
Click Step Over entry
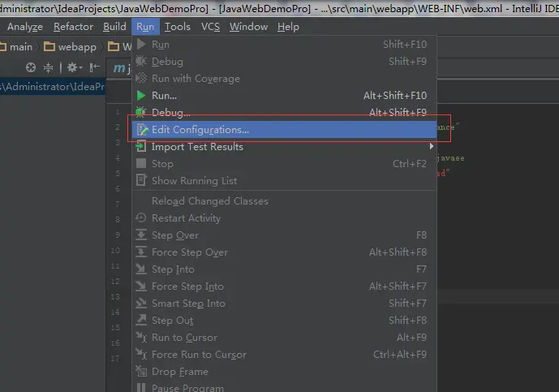coord(285,235)
